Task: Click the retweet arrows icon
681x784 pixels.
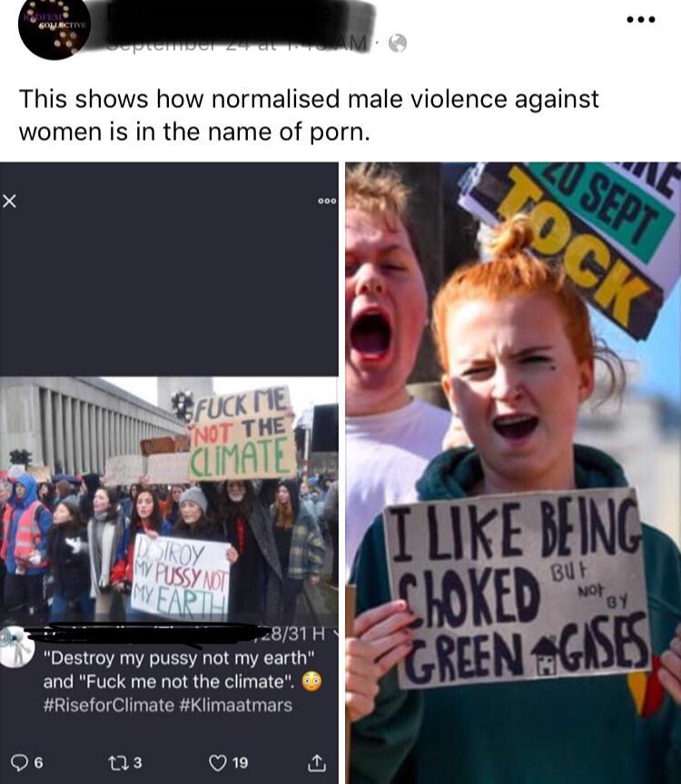Action: pos(118,762)
